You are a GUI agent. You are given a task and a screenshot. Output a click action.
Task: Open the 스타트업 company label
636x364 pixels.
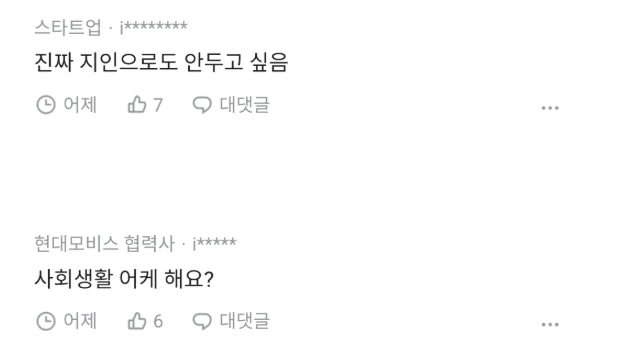point(68,27)
